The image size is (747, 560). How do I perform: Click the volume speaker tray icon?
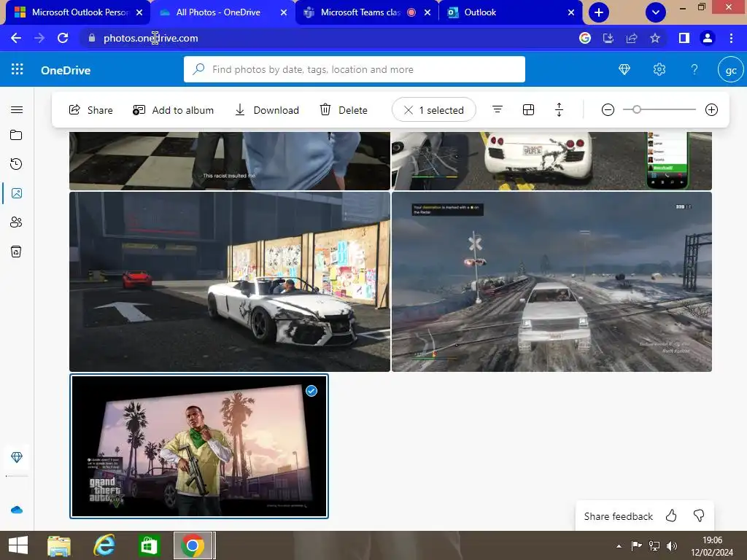(672, 546)
